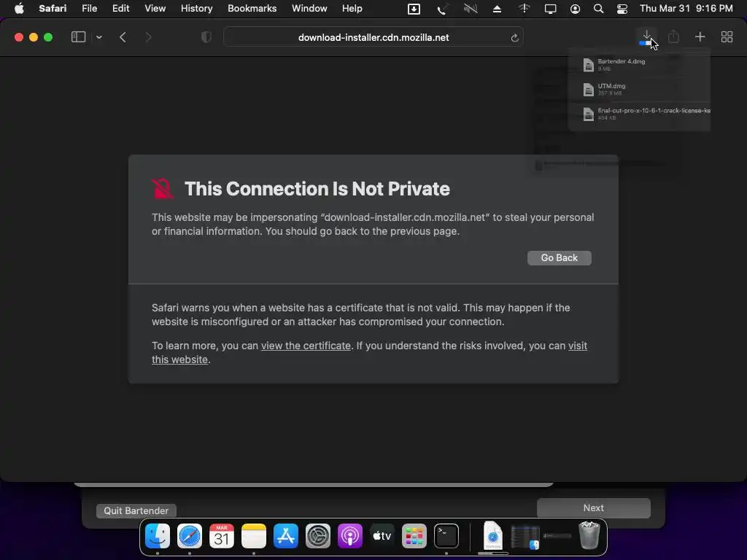Open the Wi-Fi status menu bar icon
Screen dimensions: 747x560
(524, 9)
